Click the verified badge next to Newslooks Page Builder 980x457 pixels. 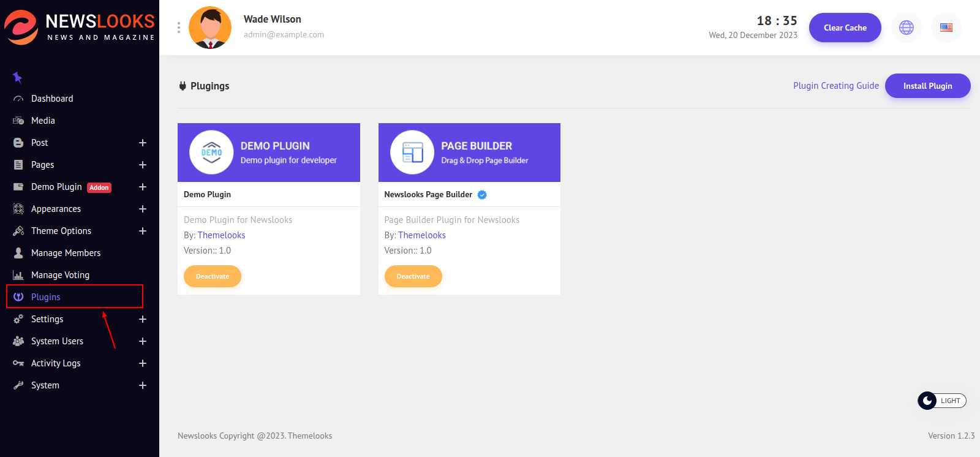click(482, 195)
